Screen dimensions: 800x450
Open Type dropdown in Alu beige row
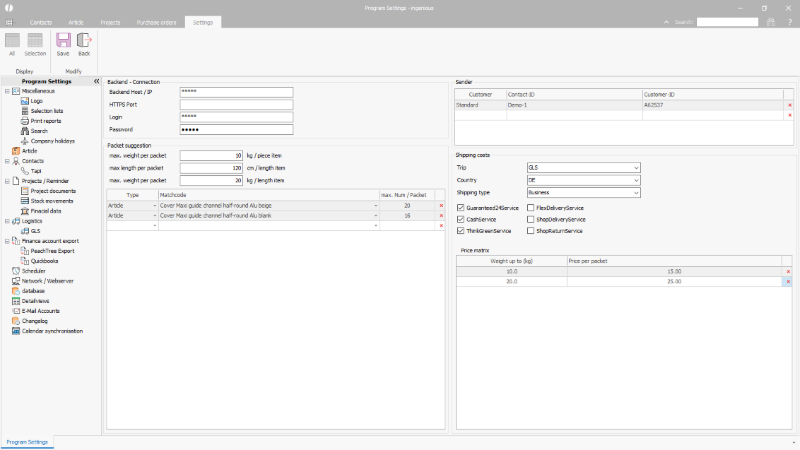[x=155, y=206]
